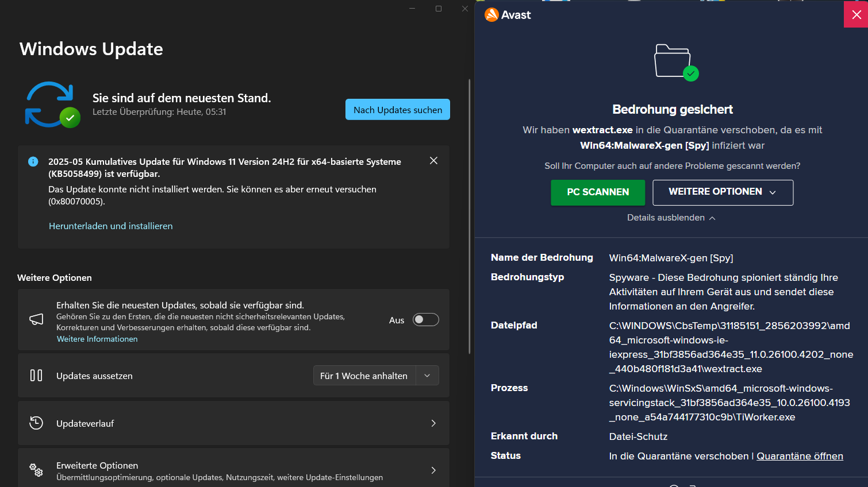Click Herunterladen und installieren link
This screenshot has height=487, width=868.
coord(111,226)
